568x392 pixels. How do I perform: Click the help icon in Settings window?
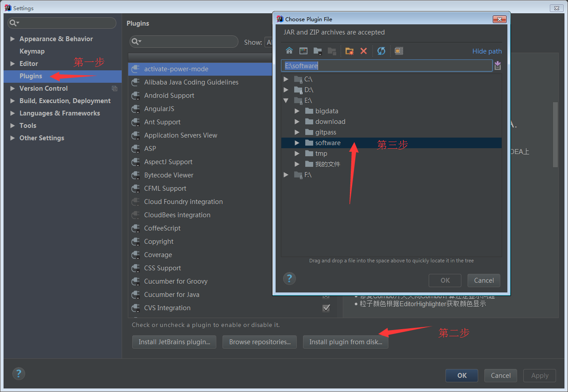tap(19, 373)
